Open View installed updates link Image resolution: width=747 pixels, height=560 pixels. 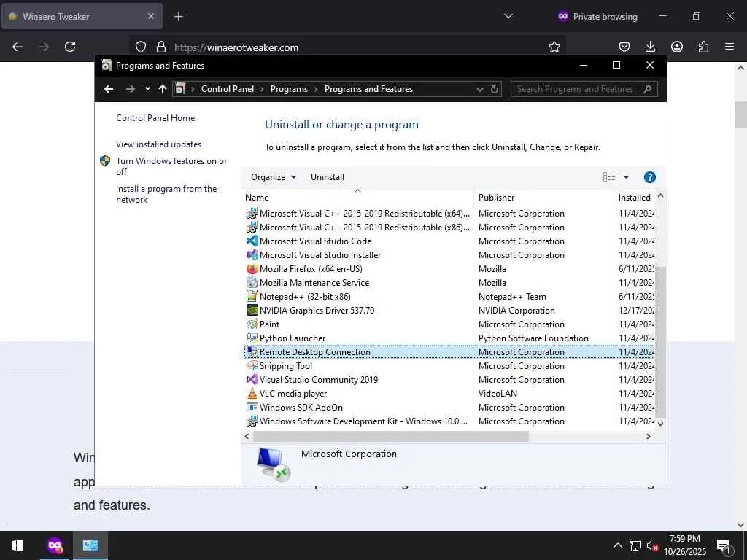(158, 144)
